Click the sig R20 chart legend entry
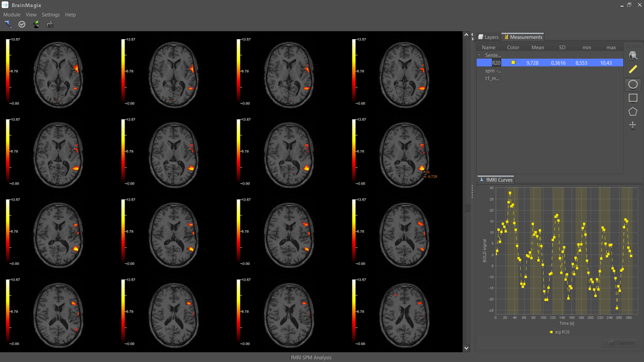This screenshot has width=644, height=362. 559,332
